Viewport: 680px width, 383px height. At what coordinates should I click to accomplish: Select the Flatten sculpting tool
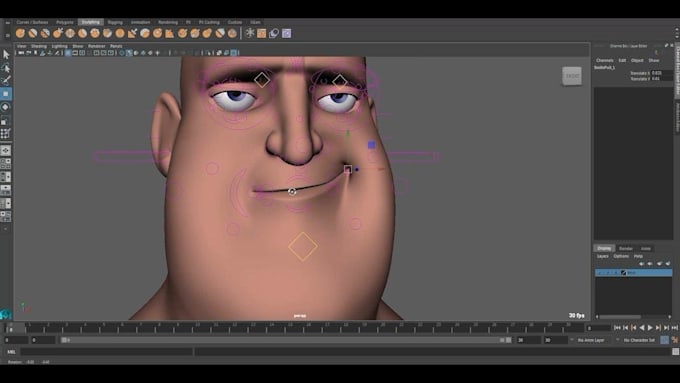(x=82, y=33)
